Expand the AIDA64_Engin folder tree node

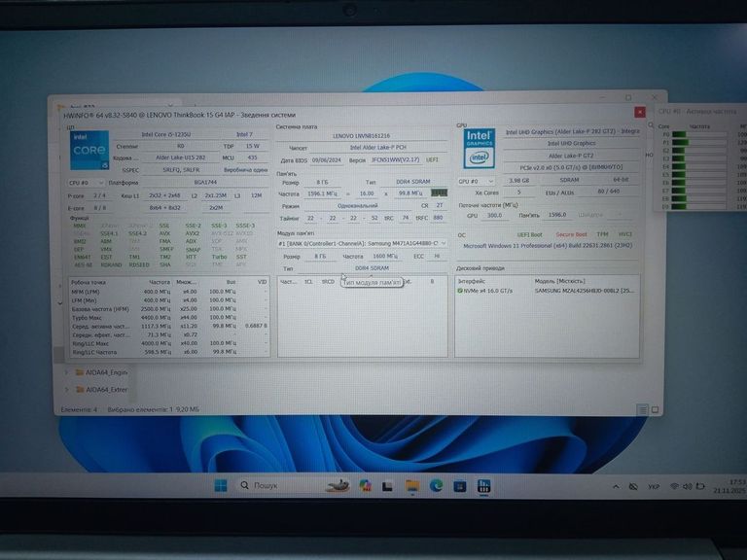(x=66, y=372)
